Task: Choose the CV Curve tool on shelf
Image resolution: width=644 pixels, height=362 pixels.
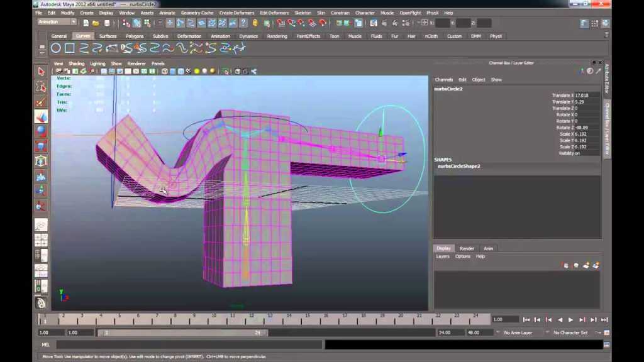Action: [x=84, y=48]
